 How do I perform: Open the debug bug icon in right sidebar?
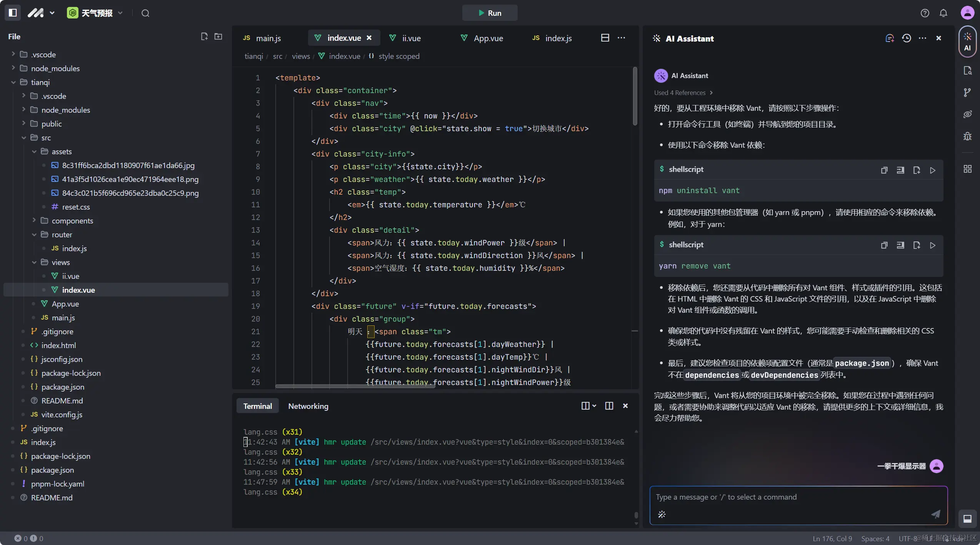[x=967, y=137]
